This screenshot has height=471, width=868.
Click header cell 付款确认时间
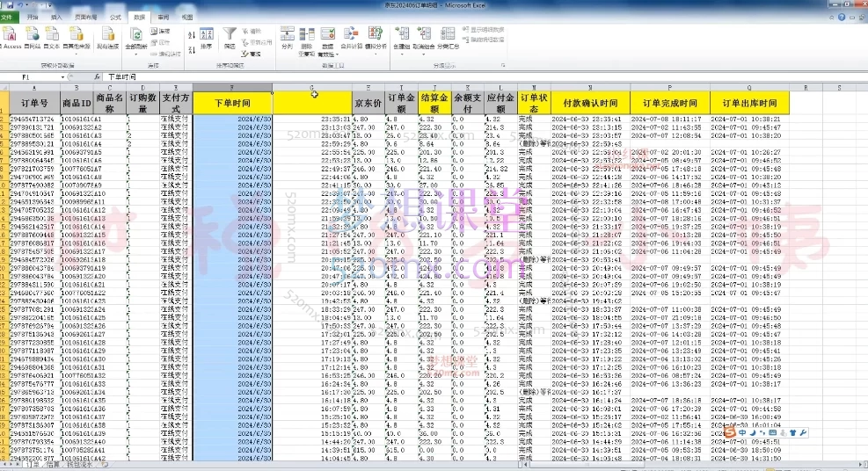(590, 103)
